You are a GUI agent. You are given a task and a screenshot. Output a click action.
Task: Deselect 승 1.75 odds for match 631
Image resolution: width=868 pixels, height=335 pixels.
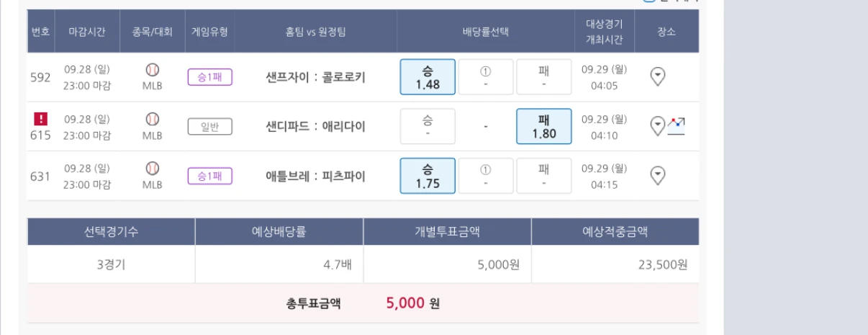(428, 176)
